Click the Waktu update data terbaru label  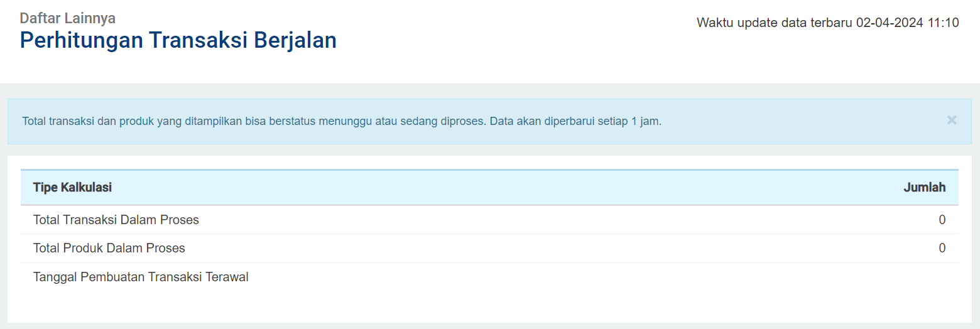coord(775,23)
